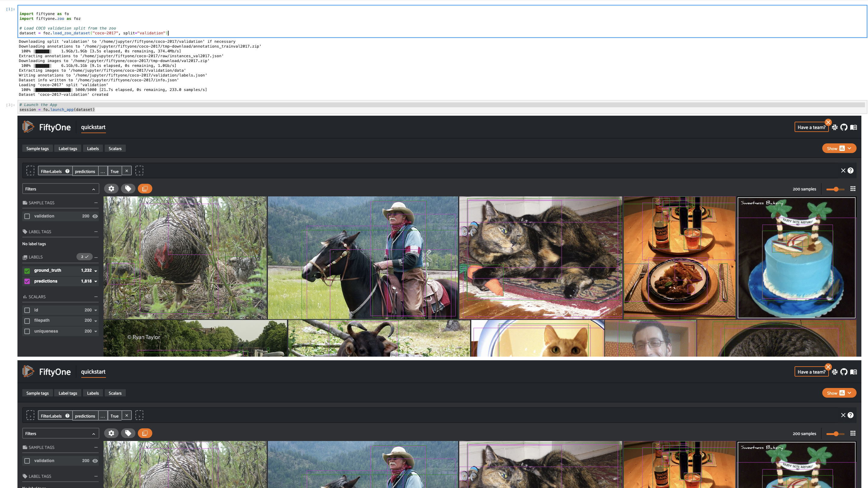Viewport: 868px width, 488px height.
Task: Click 'Have a team?' button in first app
Action: 811,127
